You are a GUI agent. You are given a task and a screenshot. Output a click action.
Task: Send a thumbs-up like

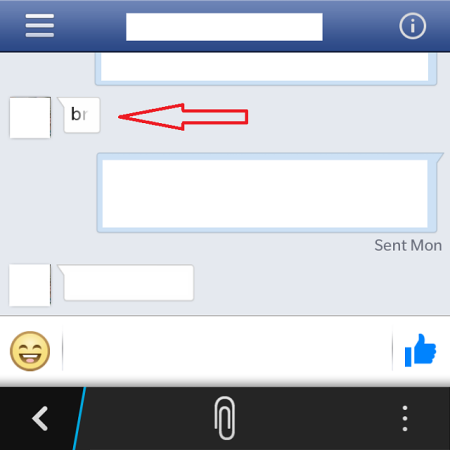[x=420, y=350]
